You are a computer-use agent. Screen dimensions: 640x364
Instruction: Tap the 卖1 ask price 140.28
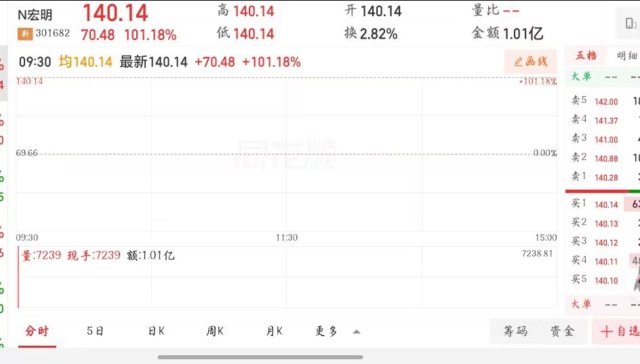606,178
